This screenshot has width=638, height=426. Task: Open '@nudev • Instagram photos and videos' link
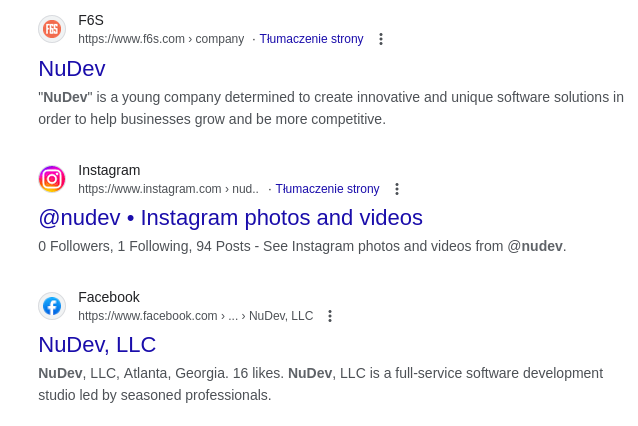230,217
